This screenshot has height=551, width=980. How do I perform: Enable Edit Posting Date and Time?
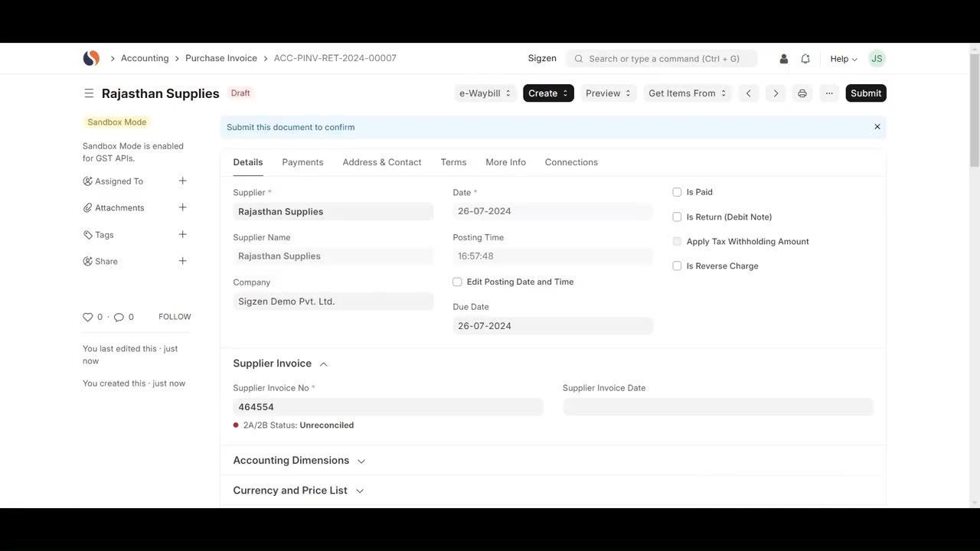(457, 282)
